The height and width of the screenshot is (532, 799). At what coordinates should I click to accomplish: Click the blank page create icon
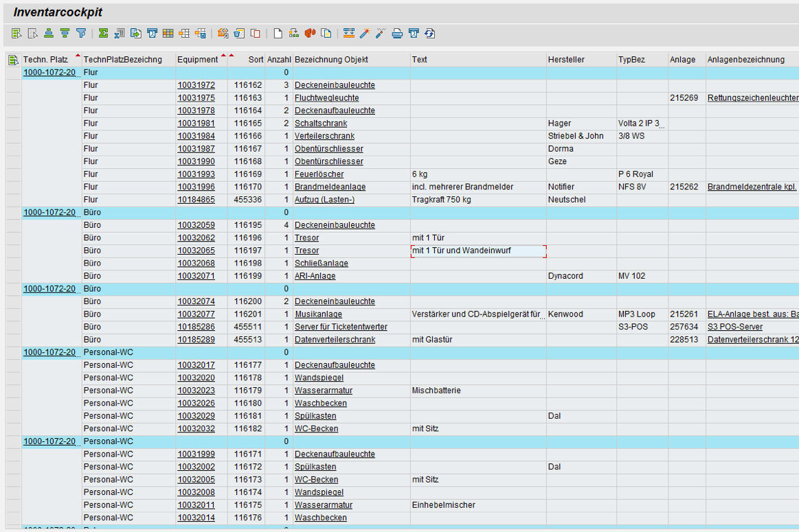click(278, 33)
